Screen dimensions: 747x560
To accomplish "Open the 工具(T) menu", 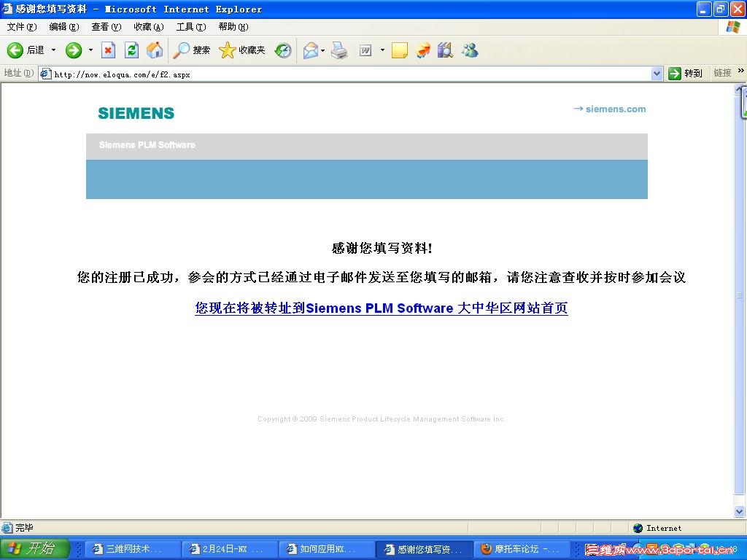I will (191, 27).
